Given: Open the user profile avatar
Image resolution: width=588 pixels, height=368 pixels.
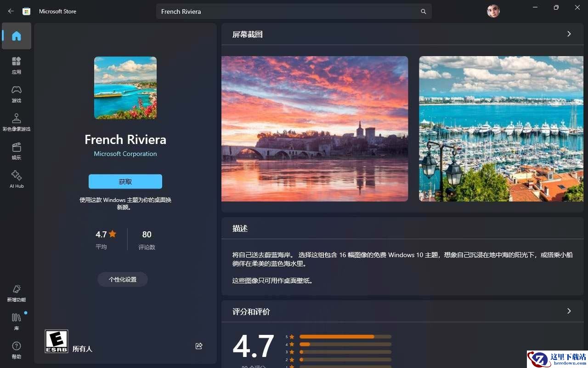Looking at the screenshot, I should (x=493, y=11).
